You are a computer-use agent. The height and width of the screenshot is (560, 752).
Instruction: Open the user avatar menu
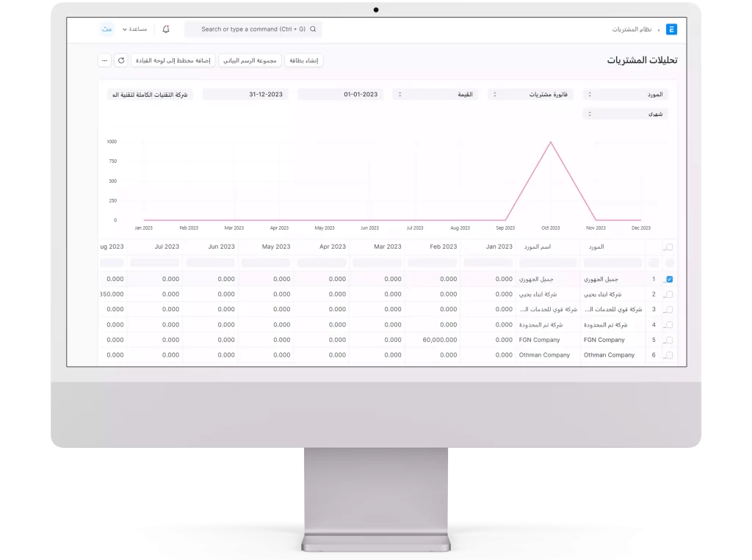106,29
